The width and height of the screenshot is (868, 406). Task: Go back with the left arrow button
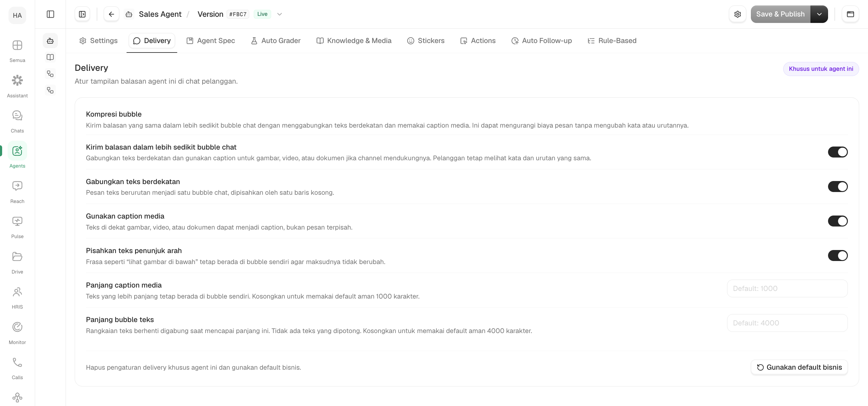pos(112,14)
